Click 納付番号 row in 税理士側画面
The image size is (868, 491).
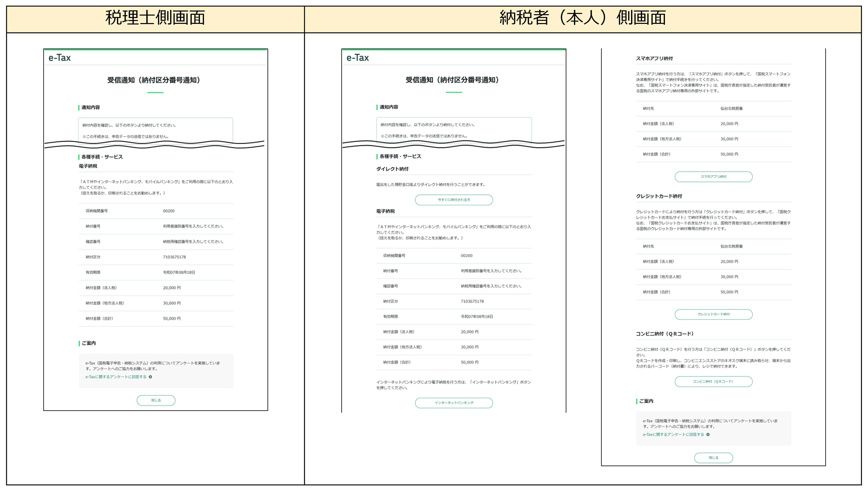click(x=156, y=227)
